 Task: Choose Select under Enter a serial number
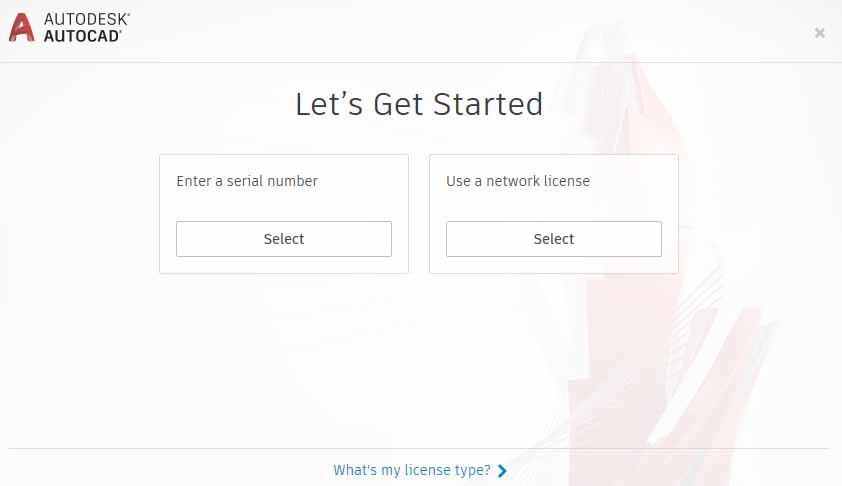click(284, 239)
